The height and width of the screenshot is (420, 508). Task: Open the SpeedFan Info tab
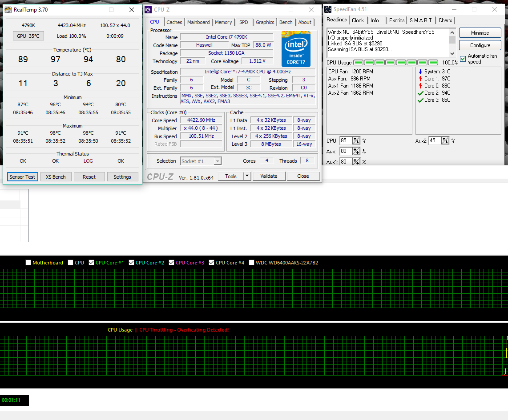pyautogui.click(x=375, y=20)
